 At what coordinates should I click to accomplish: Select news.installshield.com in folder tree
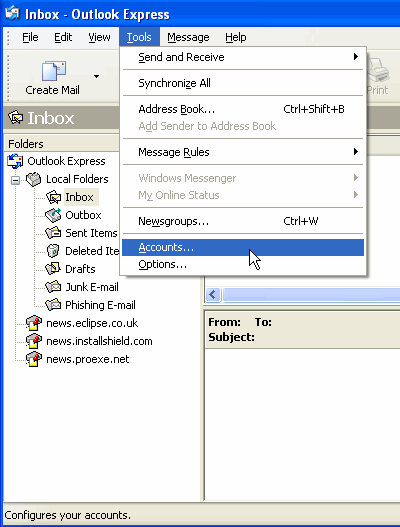click(x=99, y=341)
